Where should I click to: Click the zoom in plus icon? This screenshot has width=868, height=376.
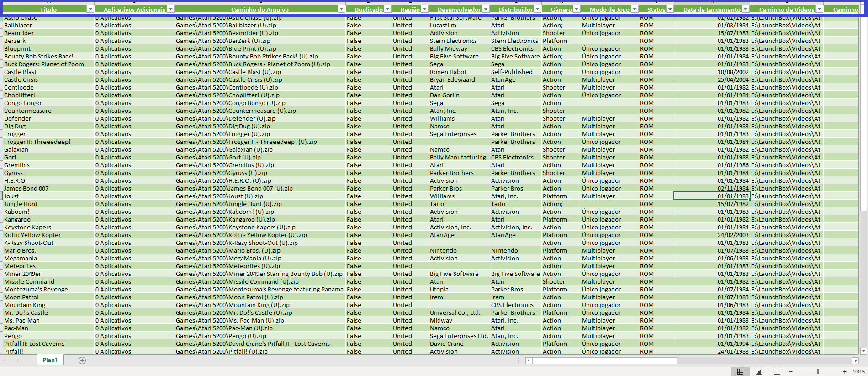(845, 371)
